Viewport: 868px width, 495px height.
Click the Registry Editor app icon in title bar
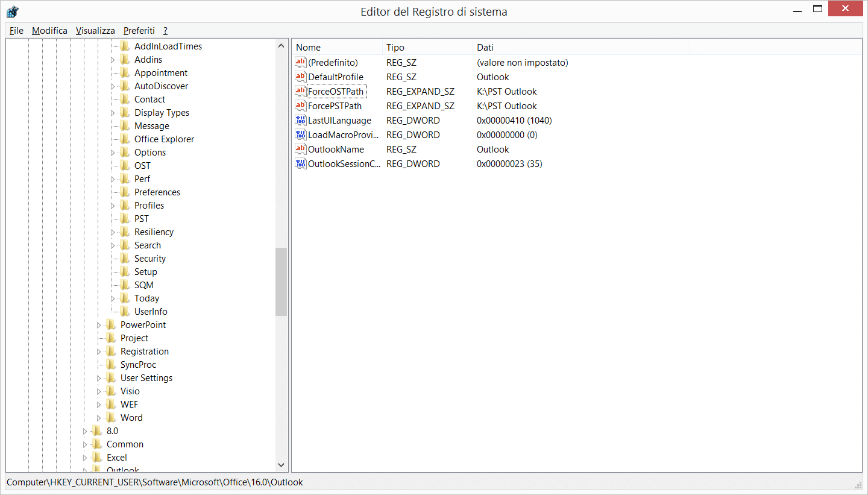point(13,11)
